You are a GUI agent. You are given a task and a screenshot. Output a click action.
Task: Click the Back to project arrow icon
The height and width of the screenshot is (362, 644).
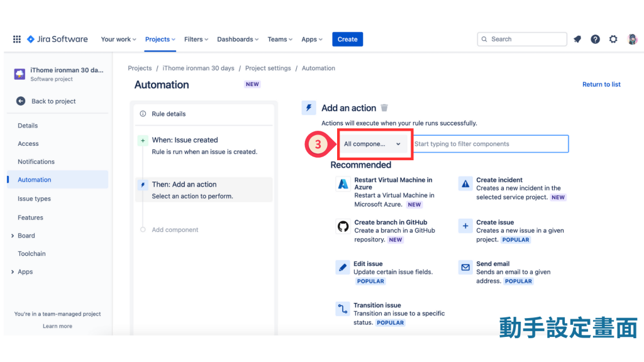click(x=21, y=101)
